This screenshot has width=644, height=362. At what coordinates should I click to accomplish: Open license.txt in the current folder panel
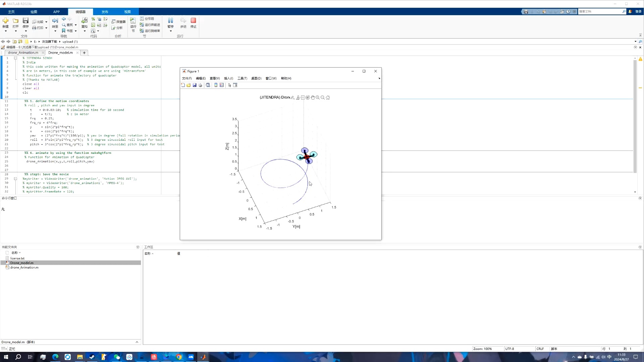pyautogui.click(x=17, y=258)
